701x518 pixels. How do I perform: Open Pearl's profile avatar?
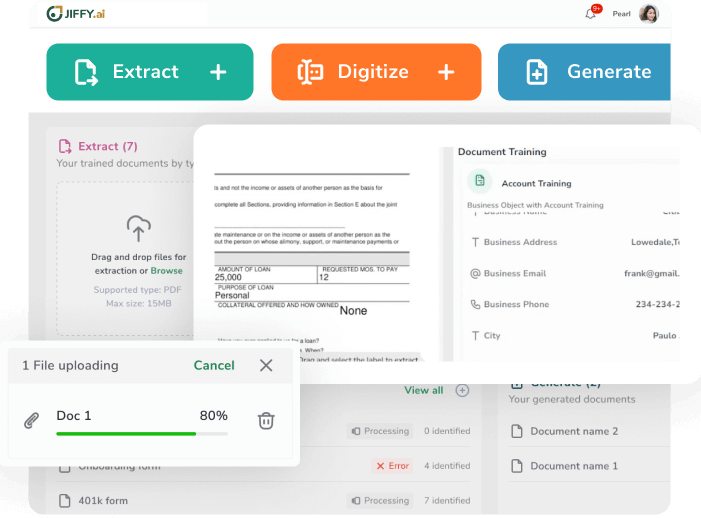(649, 14)
